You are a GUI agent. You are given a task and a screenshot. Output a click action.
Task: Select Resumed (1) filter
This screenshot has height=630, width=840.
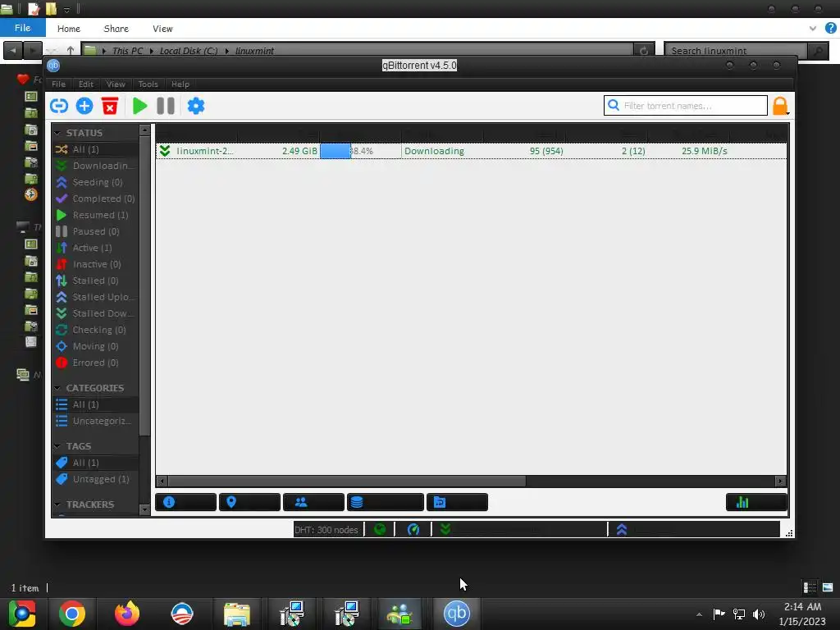point(95,215)
